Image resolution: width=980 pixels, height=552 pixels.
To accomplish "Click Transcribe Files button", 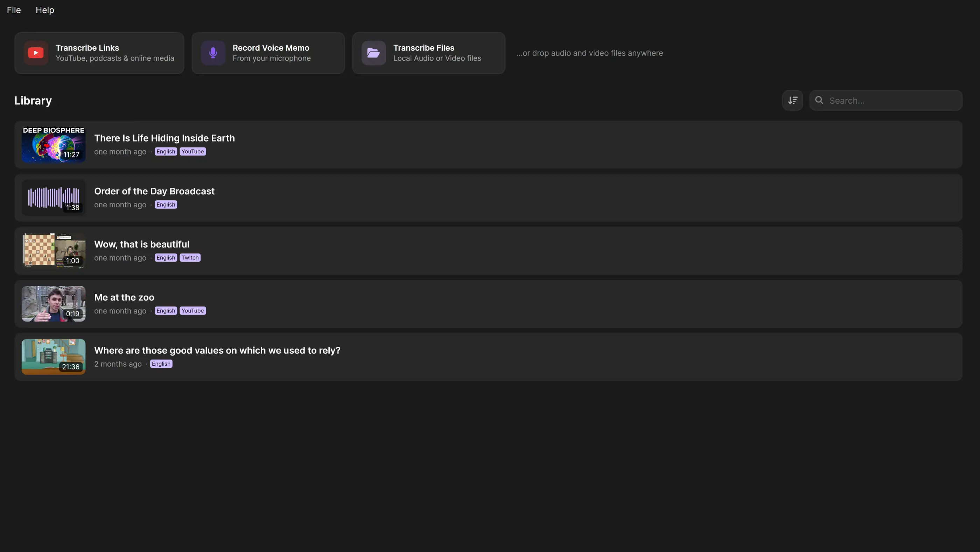I will pos(429,53).
